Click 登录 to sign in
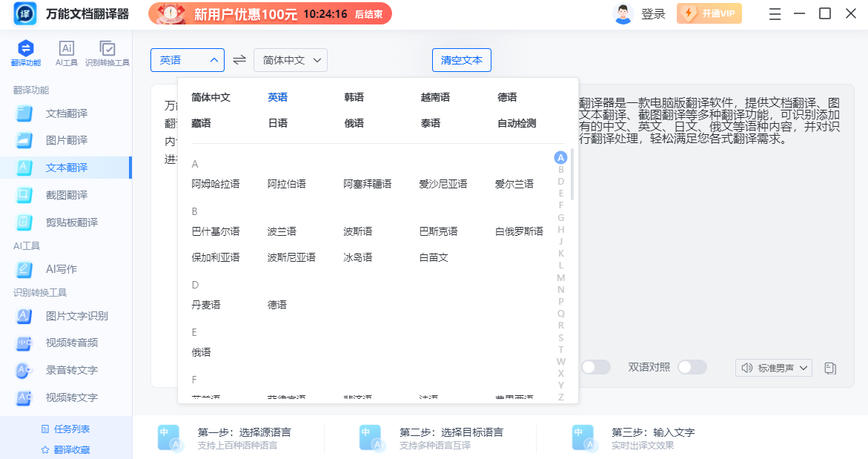 pyautogui.click(x=654, y=13)
